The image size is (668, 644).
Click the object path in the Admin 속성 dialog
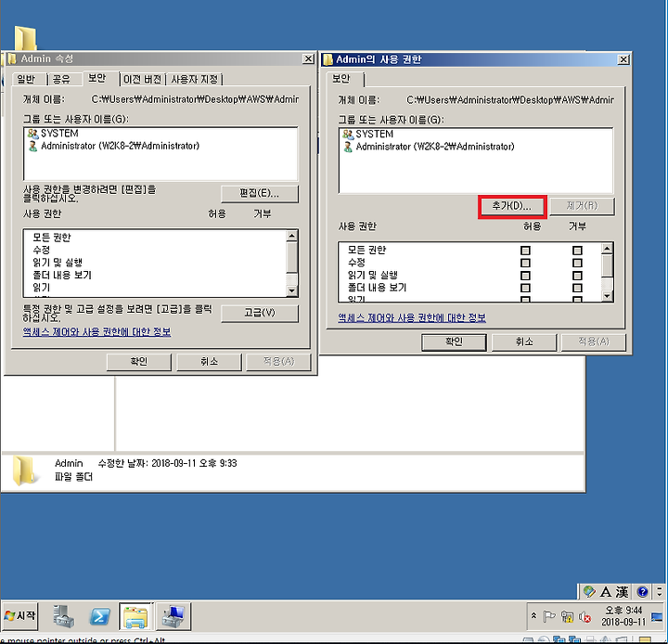pos(195,99)
